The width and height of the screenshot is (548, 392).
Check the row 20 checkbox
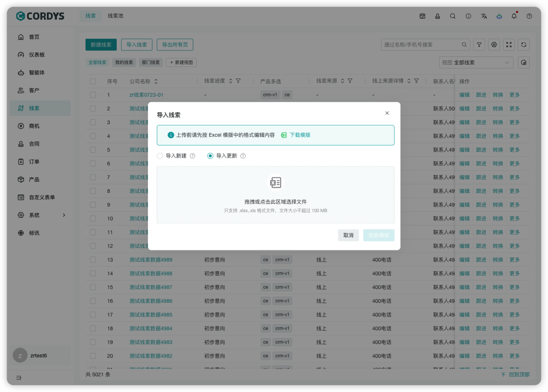point(93,356)
